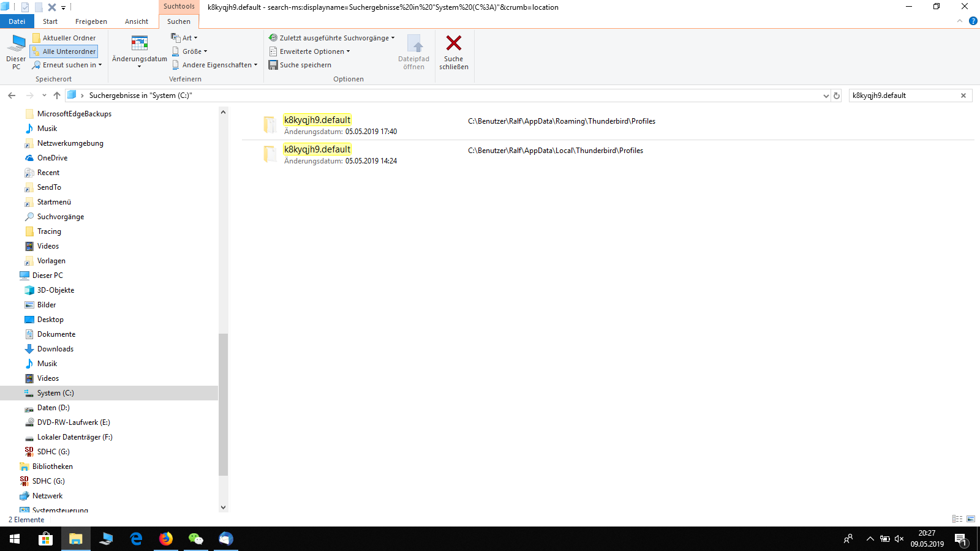This screenshot has width=980, height=551.
Task: Go up one folder level
Action: (x=57, y=96)
